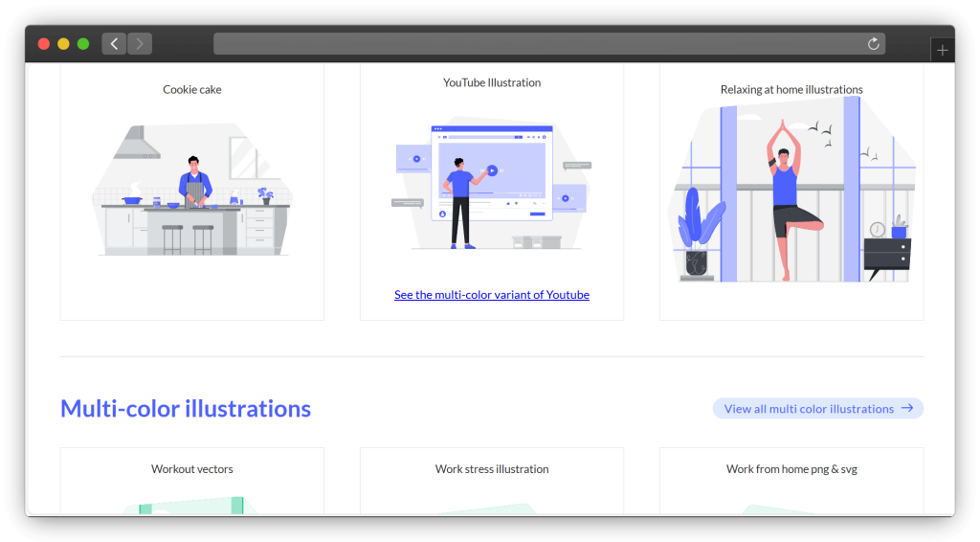Open Relaxing at home yoga illustration
This screenshot has height=542, width=980.
(x=791, y=192)
